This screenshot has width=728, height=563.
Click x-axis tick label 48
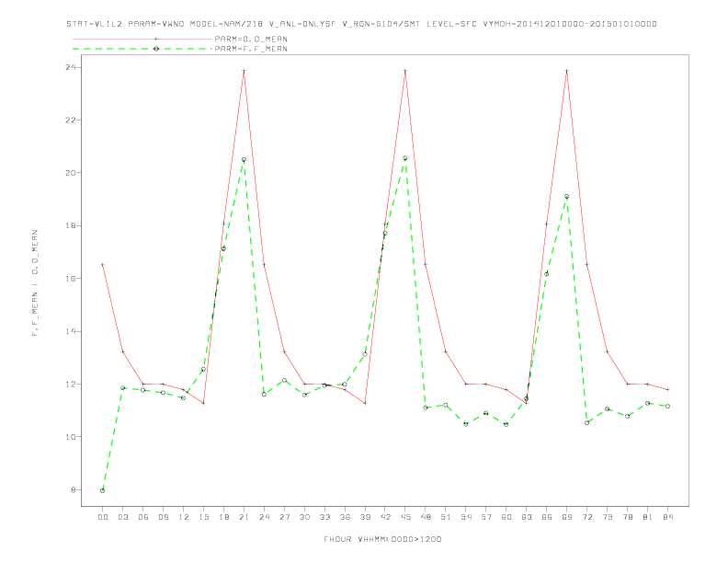coord(426,517)
